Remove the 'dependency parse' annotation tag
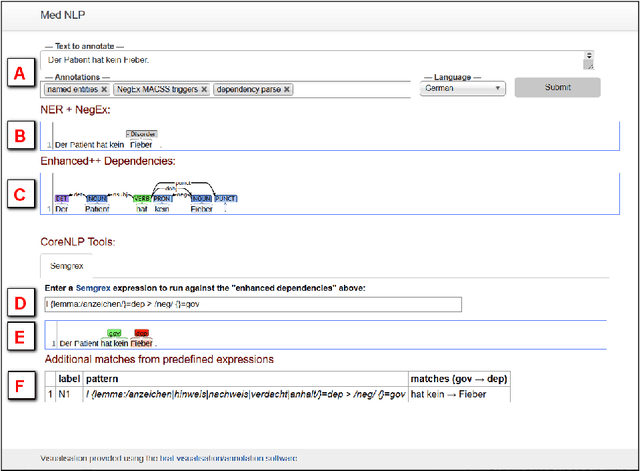 pyautogui.click(x=287, y=89)
